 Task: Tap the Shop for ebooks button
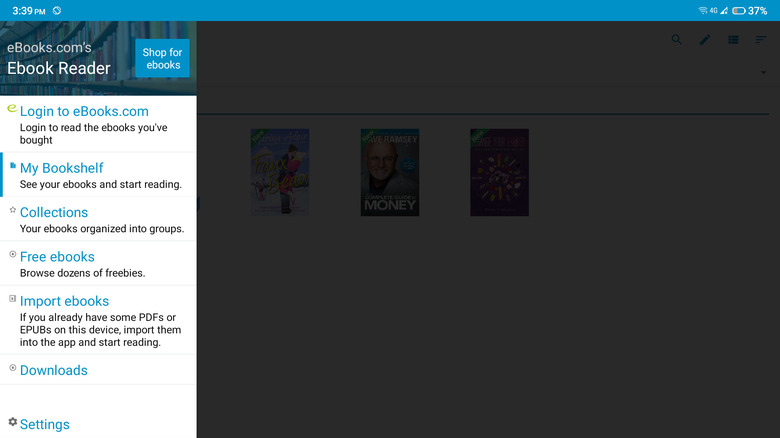click(162, 58)
